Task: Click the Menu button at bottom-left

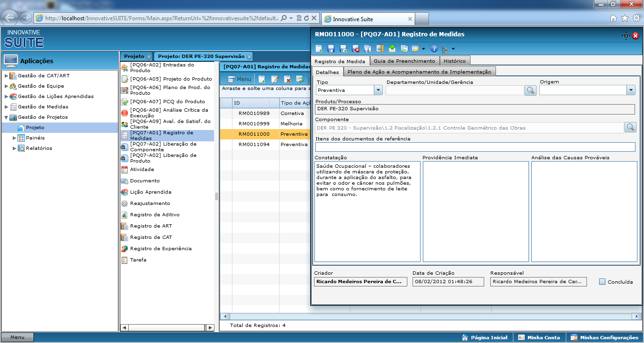Action: [x=17, y=337]
